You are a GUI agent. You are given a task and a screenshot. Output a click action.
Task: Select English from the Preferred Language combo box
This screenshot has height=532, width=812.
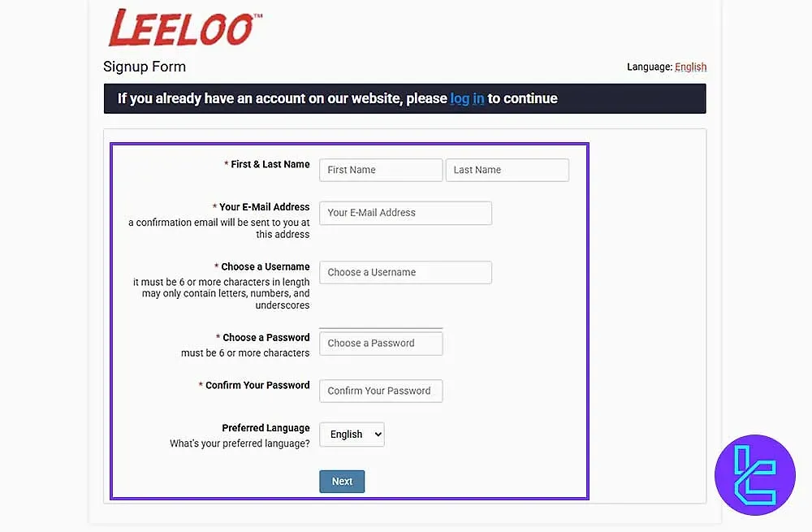point(352,434)
